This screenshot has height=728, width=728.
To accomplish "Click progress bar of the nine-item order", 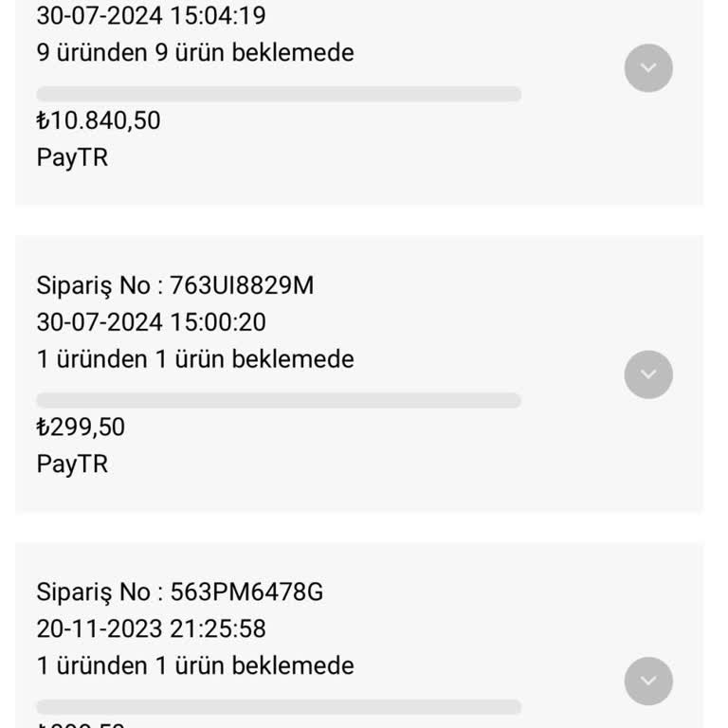I will click(279, 94).
